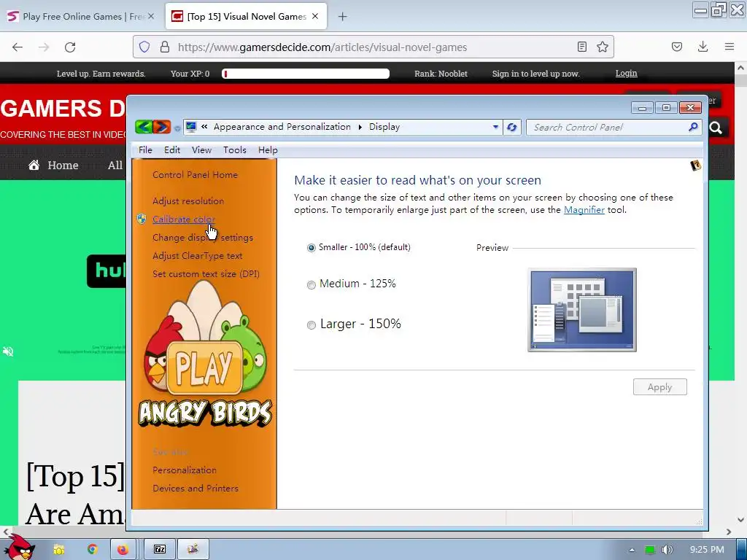Click the shield icon beside Calibrate color
Viewport: 747px width, 560px height.
click(142, 219)
